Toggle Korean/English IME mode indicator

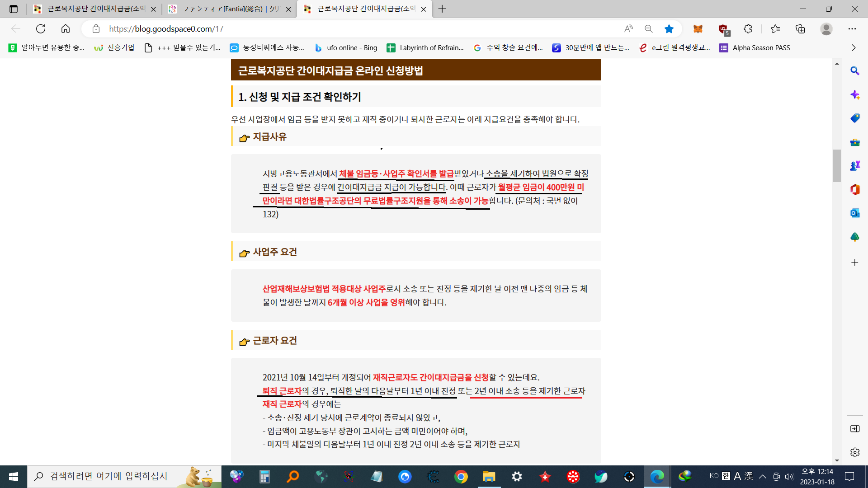[x=726, y=476]
